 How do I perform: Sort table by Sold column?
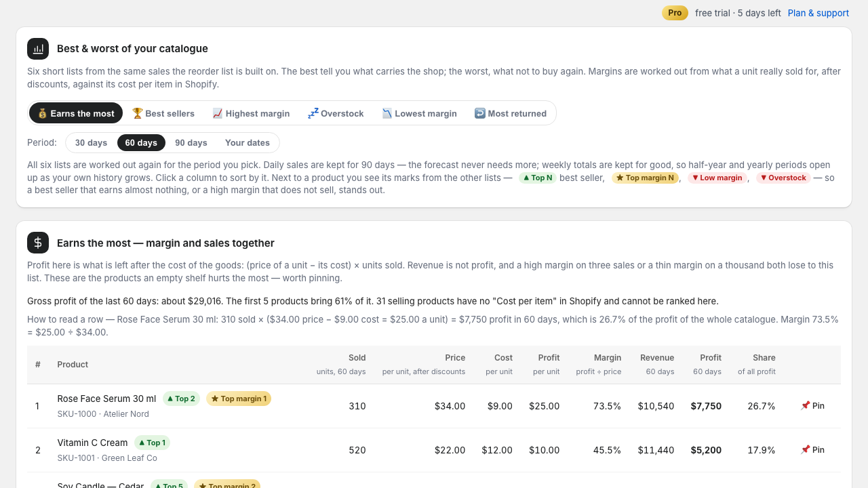(x=341, y=365)
